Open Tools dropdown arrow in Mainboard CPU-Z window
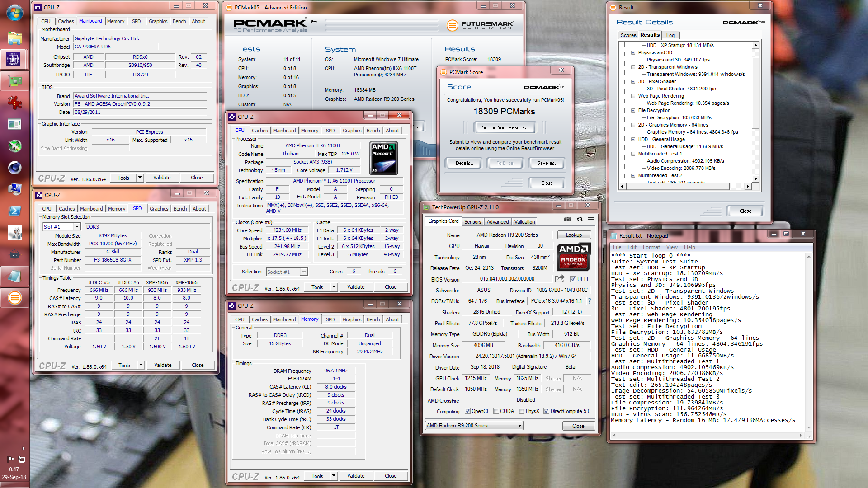 [140, 178]
